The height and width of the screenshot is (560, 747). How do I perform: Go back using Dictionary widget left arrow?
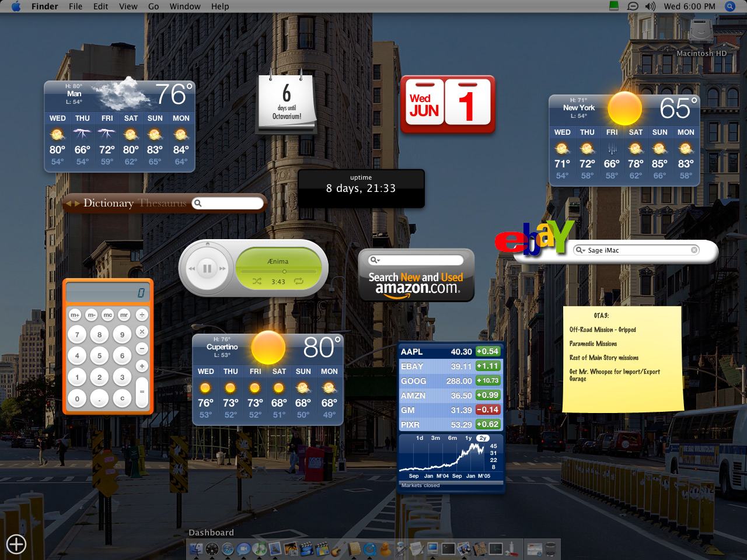point(68,203)
